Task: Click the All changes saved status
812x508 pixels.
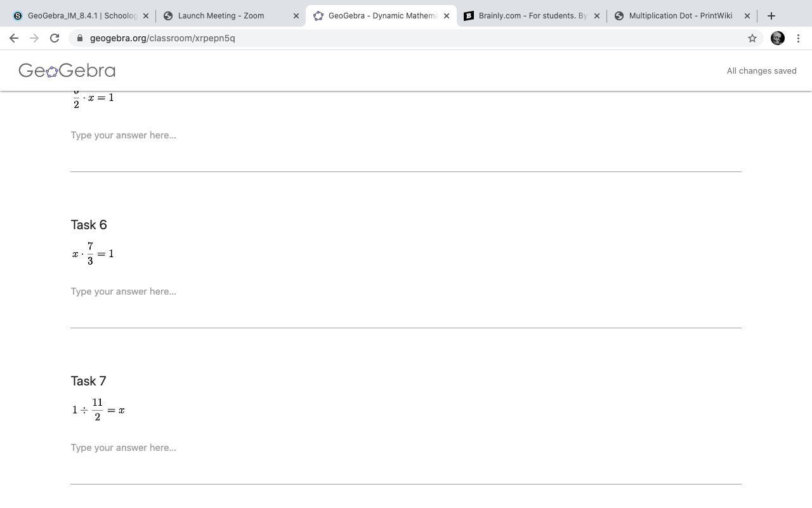Action: (x=761, y=70)
